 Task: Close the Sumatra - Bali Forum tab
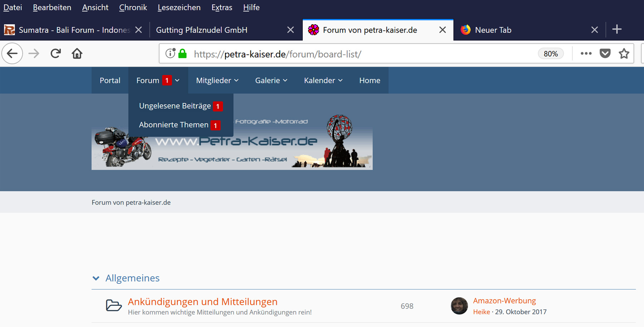(138, 30)
